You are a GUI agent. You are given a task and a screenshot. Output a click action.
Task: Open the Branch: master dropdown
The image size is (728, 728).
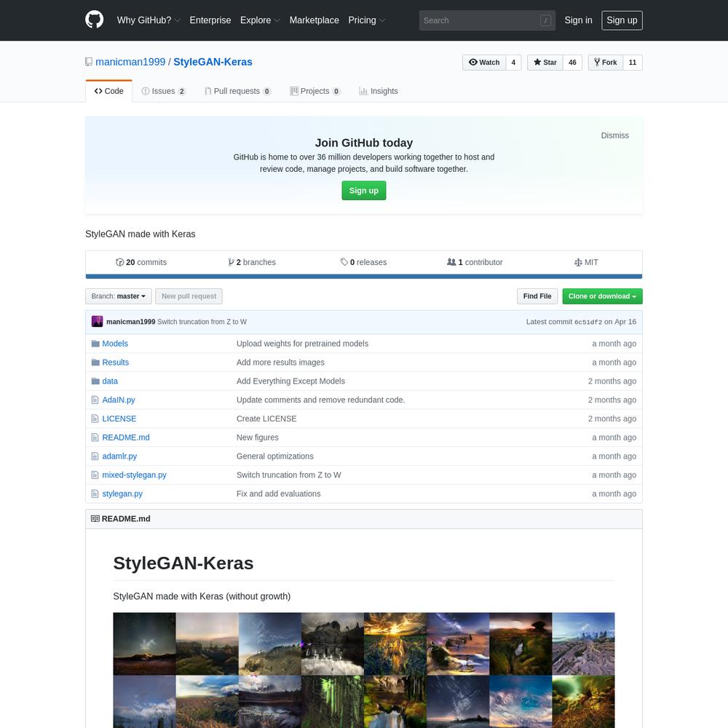119,296
